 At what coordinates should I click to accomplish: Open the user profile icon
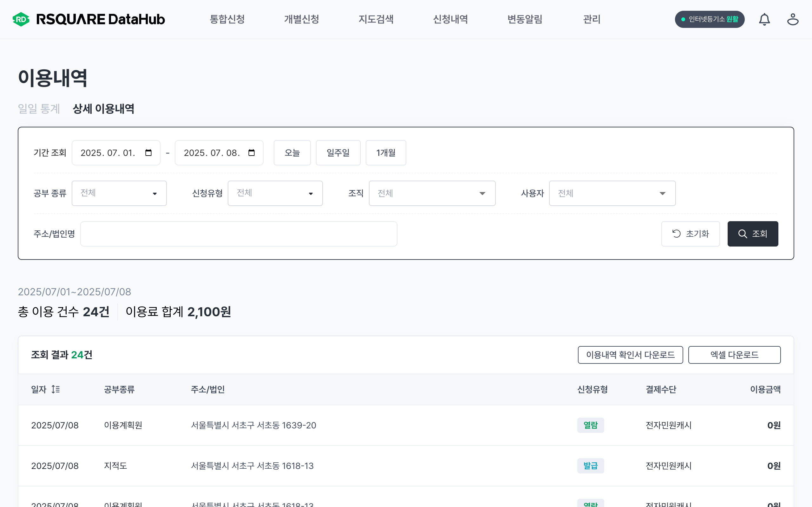click(793, 19)
